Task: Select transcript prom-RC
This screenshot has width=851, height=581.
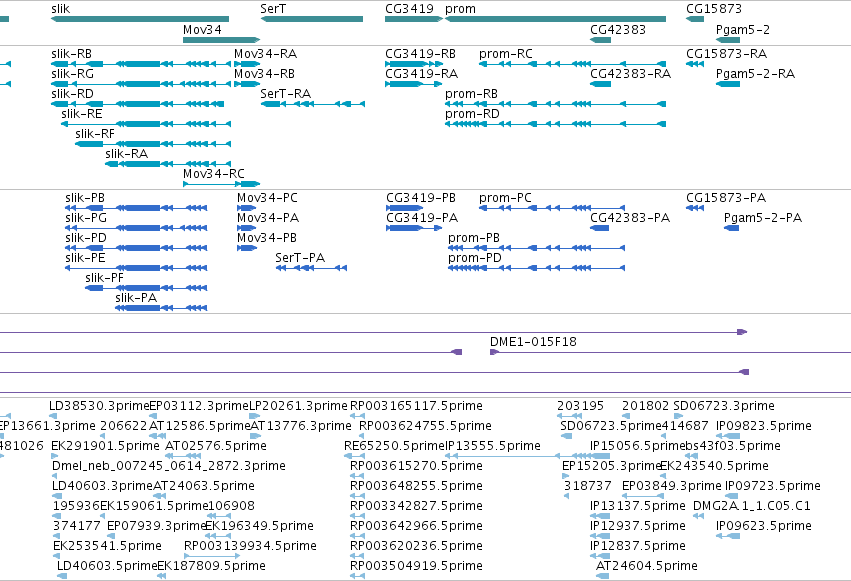Action: [572, 64]
